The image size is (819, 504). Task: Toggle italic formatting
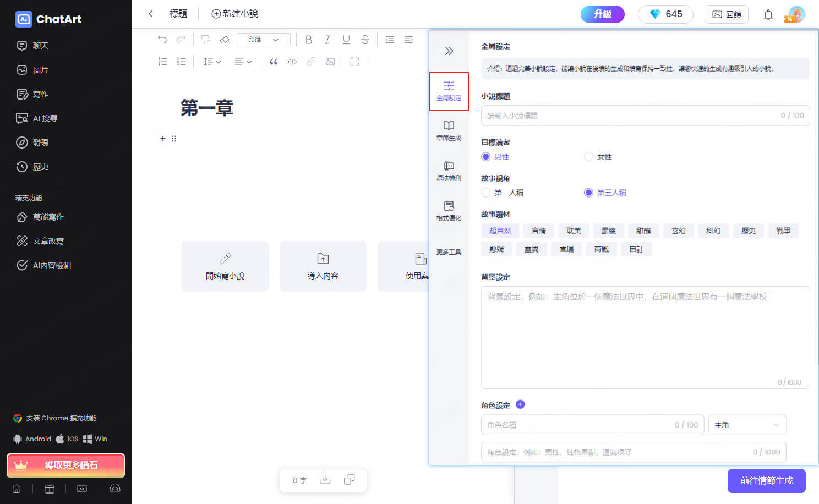pyautogui.click(x=327, y=40)
